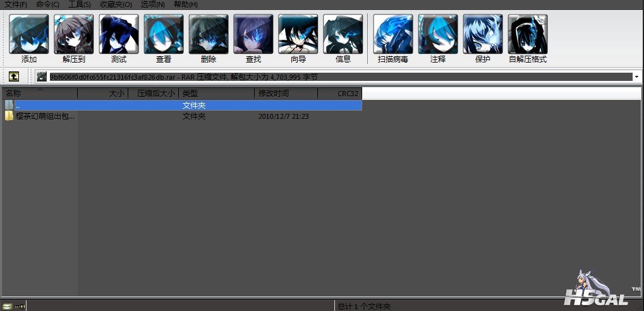644x311 pixels.
Task: Click the 2010/12/7 21:23 modified date
Action: click(283, 116)
